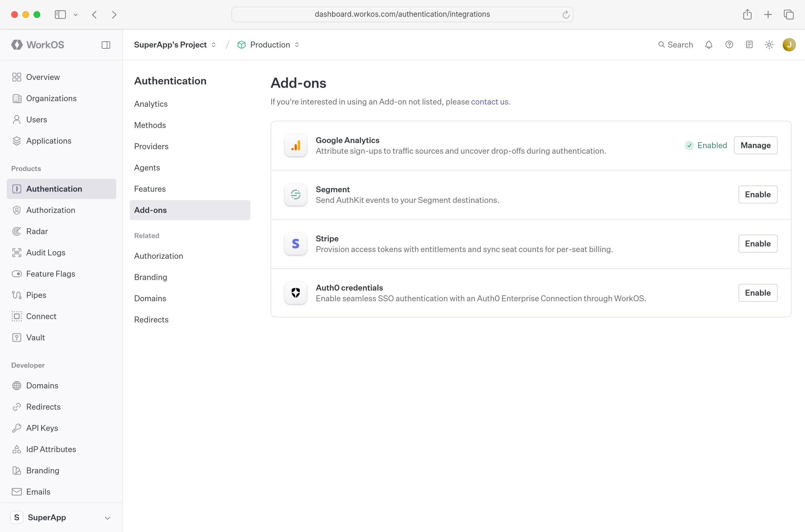Open Emails in the sidebar

click(x=61, y=492)
